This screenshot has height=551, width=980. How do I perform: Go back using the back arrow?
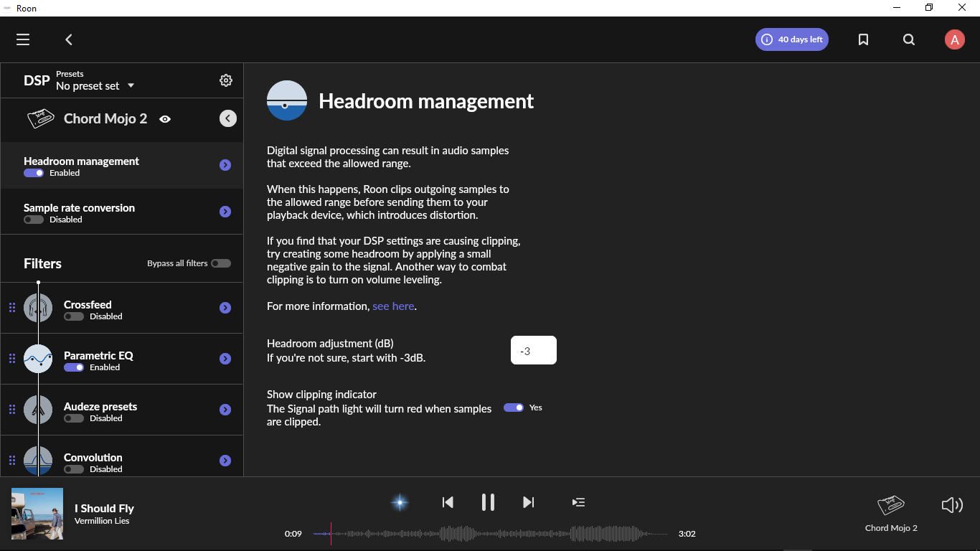[x=69, y=39]
